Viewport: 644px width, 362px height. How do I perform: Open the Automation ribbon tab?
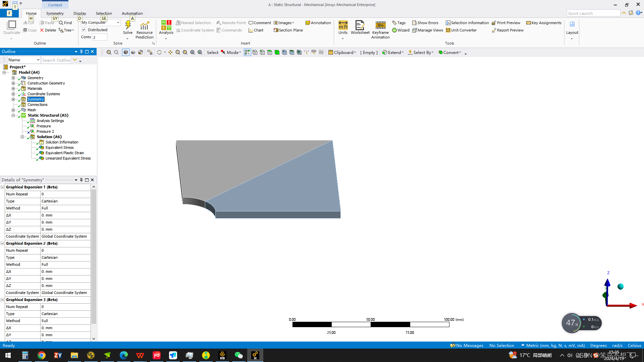(132, 13)
